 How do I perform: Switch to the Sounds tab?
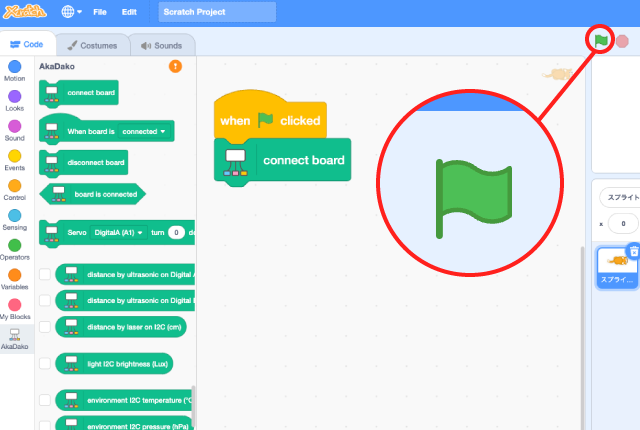pos(162,45)
